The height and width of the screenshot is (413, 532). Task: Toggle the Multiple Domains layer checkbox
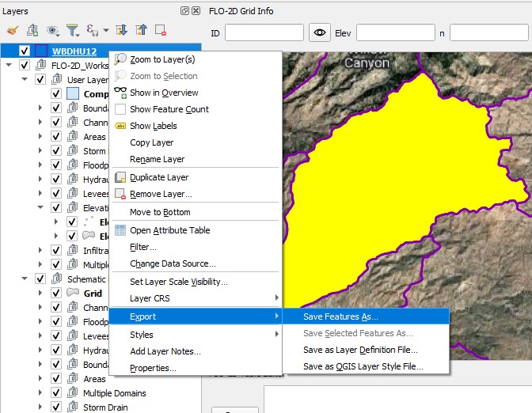tap(56, 393)
